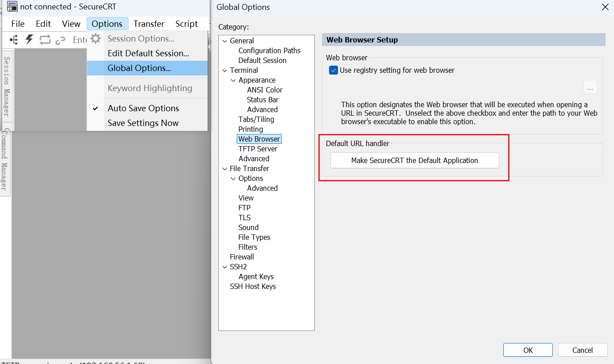
Task: Select Web Browser in the category tree
Action: click(259, 139)
